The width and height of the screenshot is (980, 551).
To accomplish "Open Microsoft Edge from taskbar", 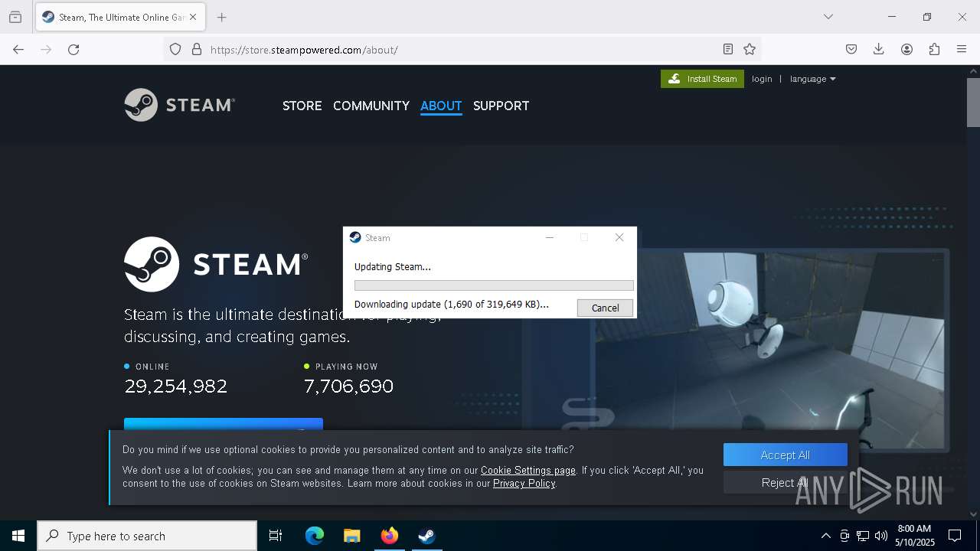I will [315, 536].
